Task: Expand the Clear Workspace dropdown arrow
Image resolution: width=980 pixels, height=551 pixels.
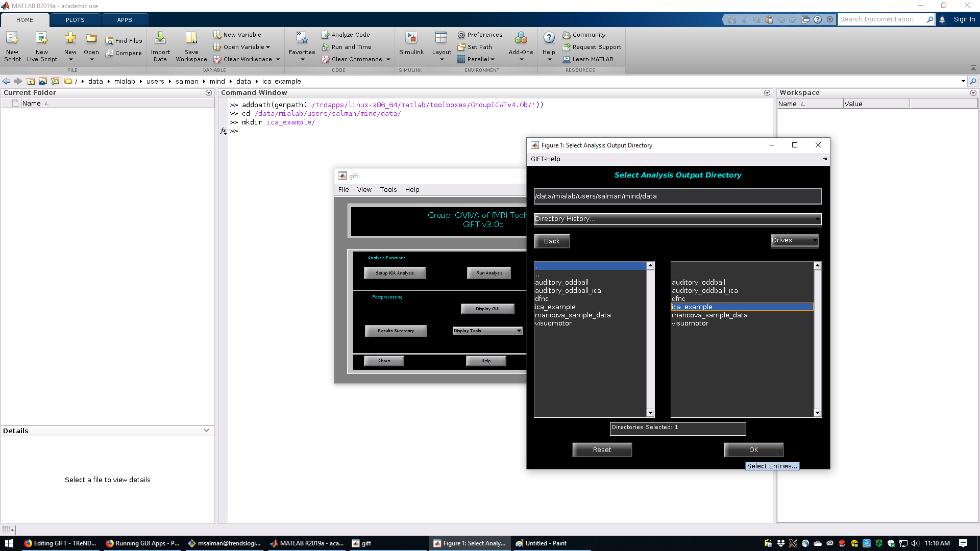Action: (x=278, y=59)
